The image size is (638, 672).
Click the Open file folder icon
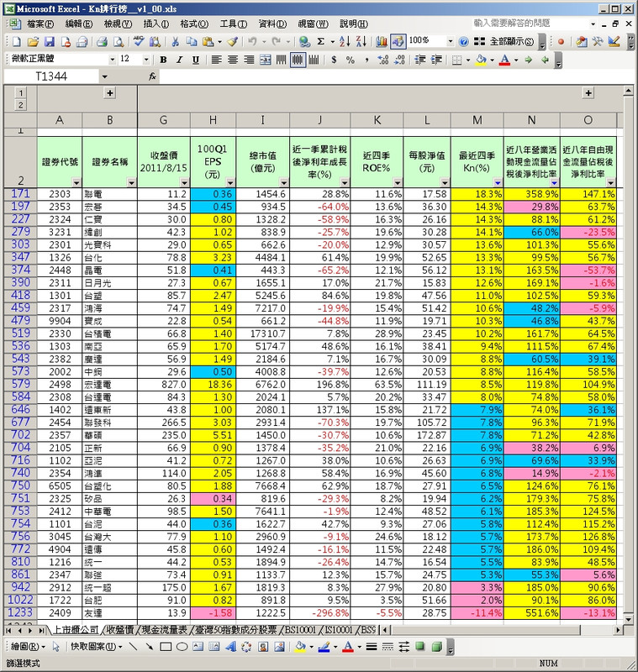pyautogui.click(x=33, y=41)
